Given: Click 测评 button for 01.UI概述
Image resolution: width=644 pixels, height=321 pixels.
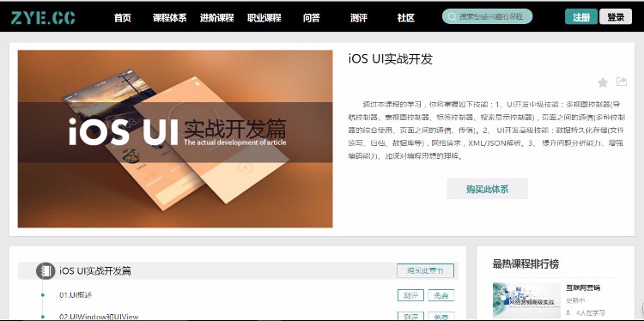Looking at the screenshot, I should (410, 295).
